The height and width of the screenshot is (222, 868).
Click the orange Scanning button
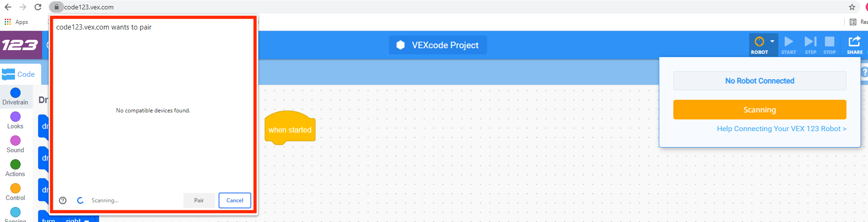(759, 110)
